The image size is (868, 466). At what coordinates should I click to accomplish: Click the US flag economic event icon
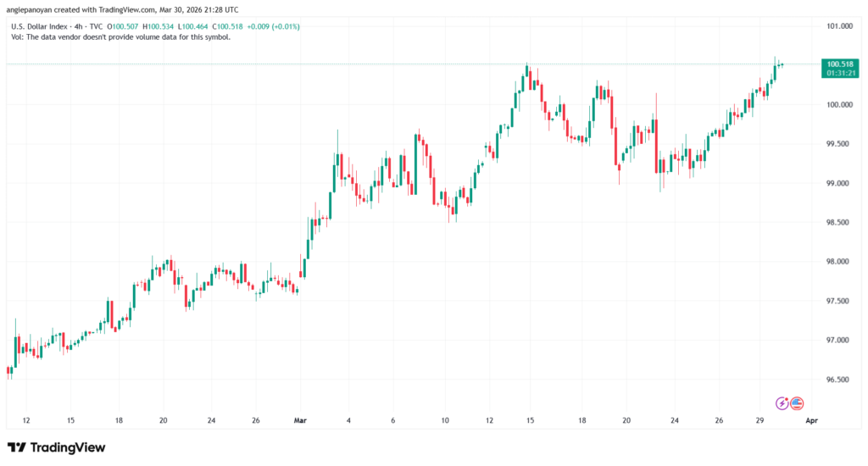tap(797, 403)
